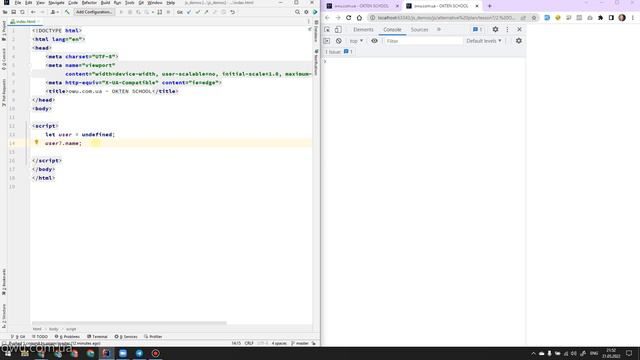The image size is (640, 360).
Task: Click the body breadcrumb in editor
Action: tap(53, 329)
